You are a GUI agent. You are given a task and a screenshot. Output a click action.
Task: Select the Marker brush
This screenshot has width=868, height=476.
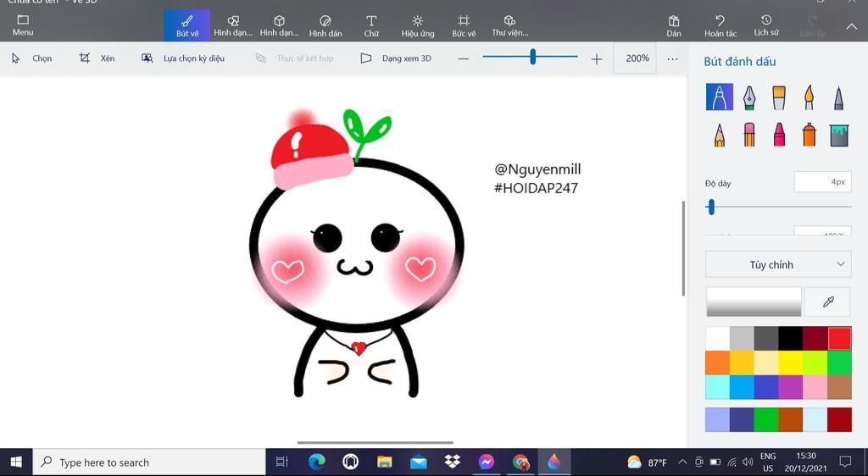pyautogui.click(x=719, y=97)
